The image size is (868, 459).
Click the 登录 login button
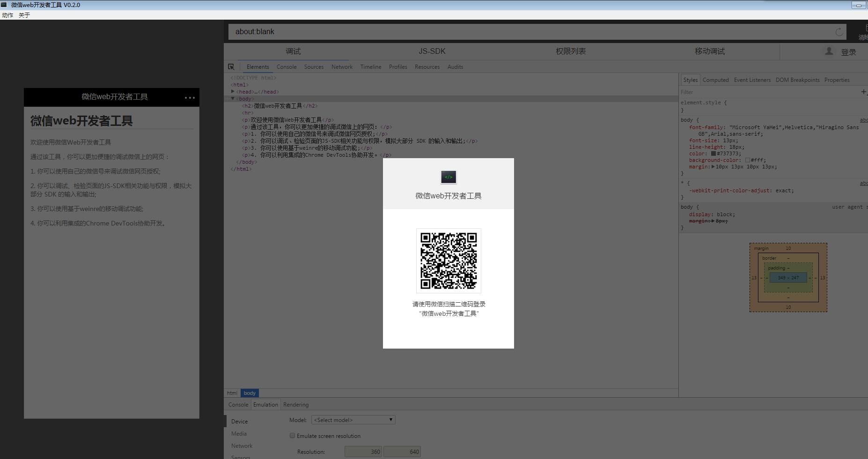tap(848, 52)
